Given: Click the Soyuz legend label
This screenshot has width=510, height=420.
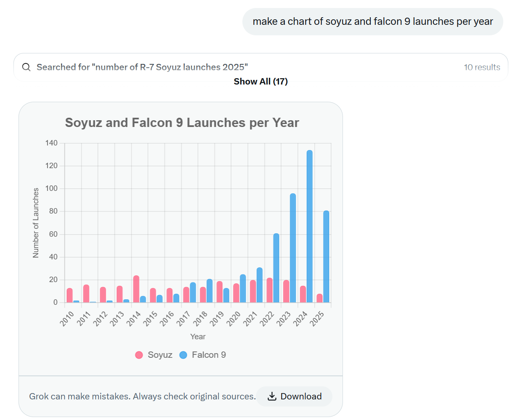Looking at the screenshot, I should pyautogui.click(x=160, y=355).
